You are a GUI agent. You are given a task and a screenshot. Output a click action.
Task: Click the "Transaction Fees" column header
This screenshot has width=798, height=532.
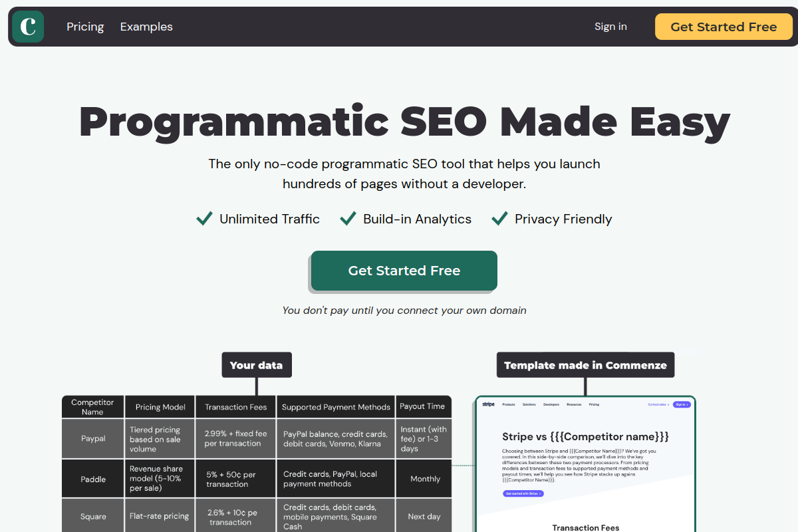236,407
